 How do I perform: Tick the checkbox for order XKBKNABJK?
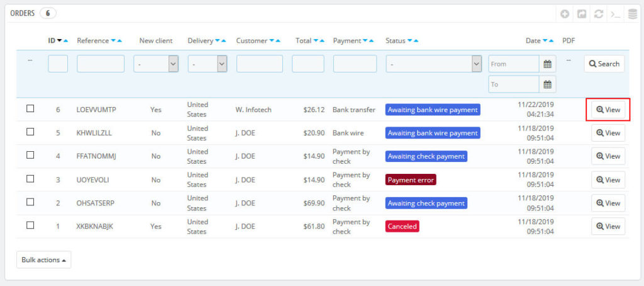coord(30,226)
